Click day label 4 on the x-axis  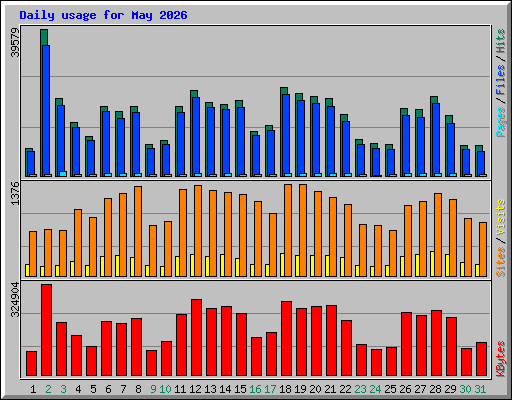coord(78,389)
